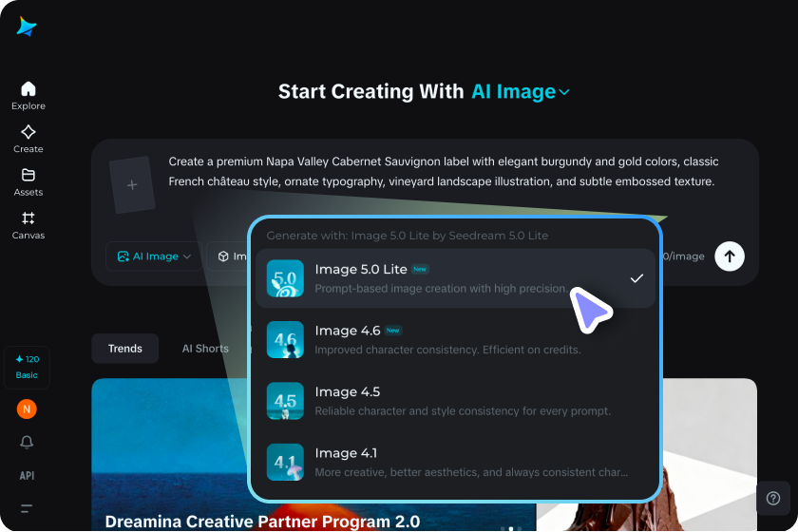Open the help question mark button
The width and height of the screenshot is (798, 532).
[x=773, y=499]
